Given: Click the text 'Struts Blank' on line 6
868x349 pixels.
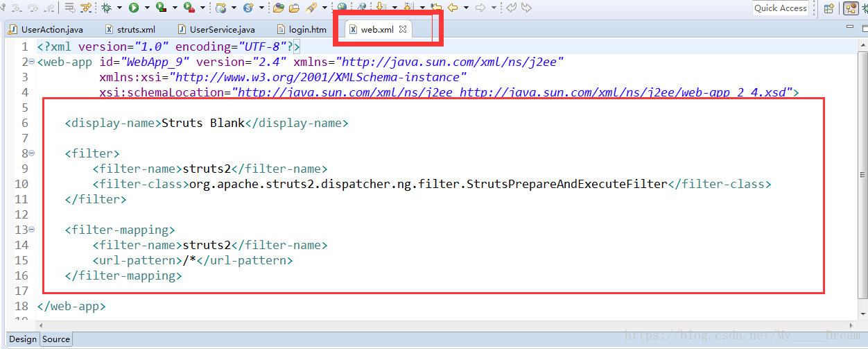Looking at the screenshot, I should coord(203,123).
